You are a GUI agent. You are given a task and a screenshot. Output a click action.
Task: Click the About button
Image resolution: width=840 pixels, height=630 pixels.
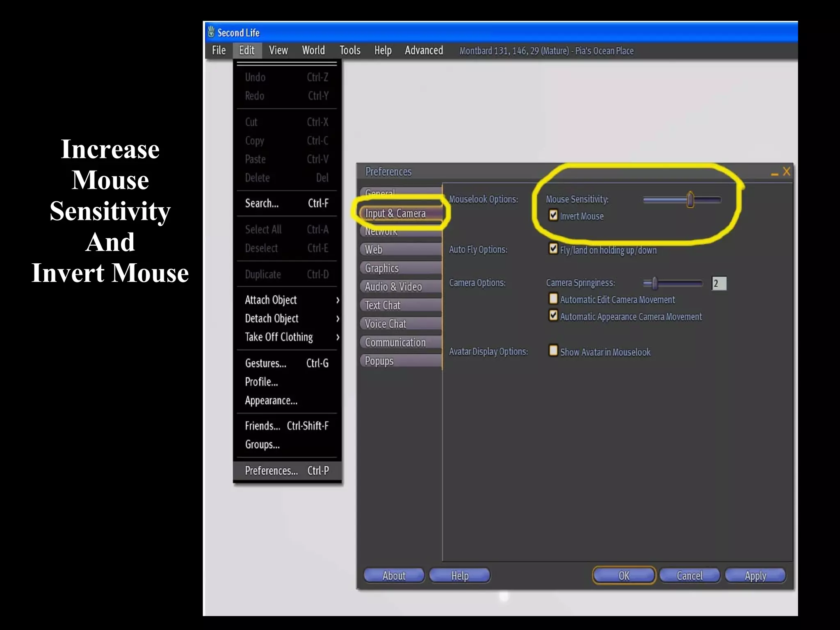tap(394, 575)
